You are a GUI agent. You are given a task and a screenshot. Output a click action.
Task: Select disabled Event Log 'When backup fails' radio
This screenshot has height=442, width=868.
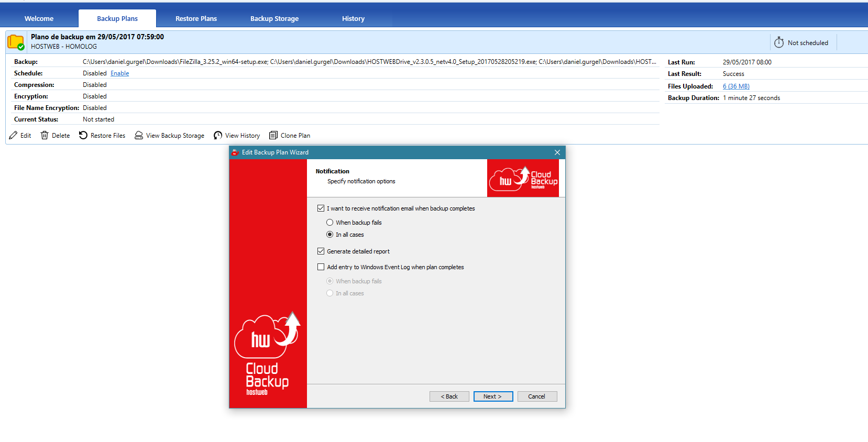tap(330, 281)
